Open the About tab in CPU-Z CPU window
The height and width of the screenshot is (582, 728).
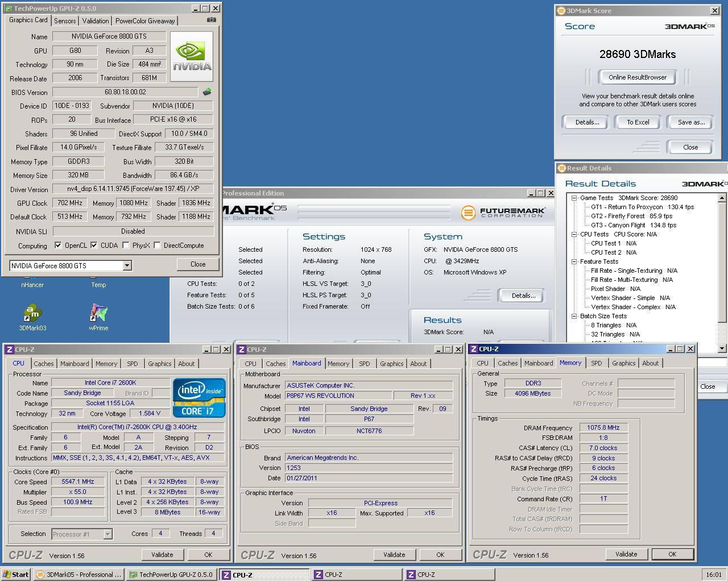coord(187,364)
